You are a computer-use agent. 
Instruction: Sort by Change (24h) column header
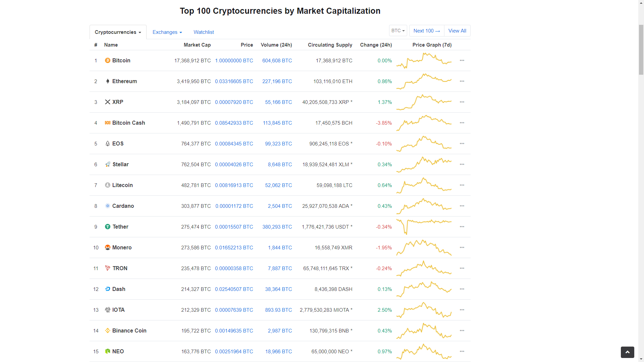tap(376, 45)
